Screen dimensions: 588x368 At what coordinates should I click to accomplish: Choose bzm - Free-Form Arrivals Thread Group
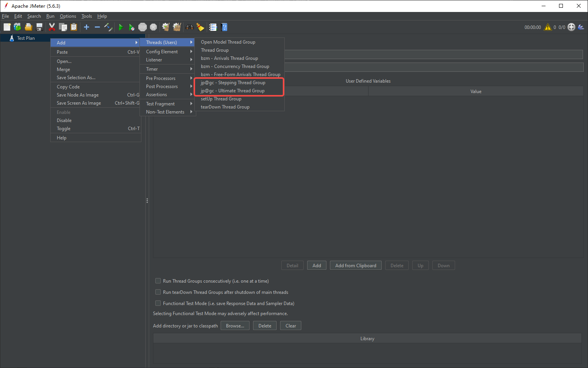(x=240, y=75)
